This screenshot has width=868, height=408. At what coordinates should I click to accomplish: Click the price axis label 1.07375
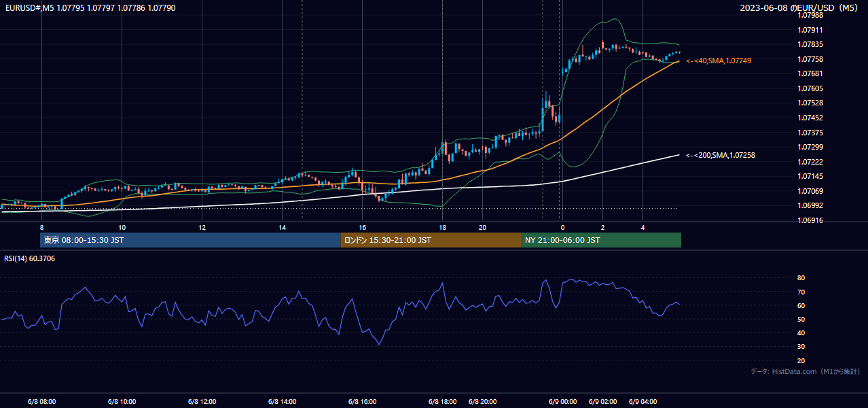[x=810, y=133]
